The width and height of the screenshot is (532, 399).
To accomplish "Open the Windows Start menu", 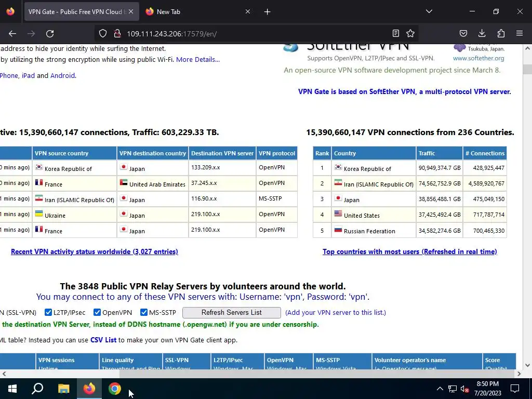I will coord(12,389).
